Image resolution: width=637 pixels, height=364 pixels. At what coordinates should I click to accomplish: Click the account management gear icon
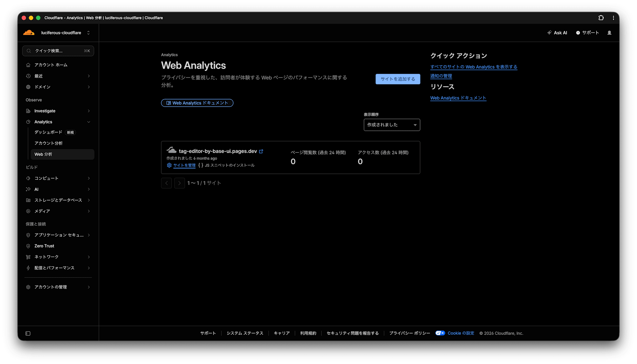point(28,287)
